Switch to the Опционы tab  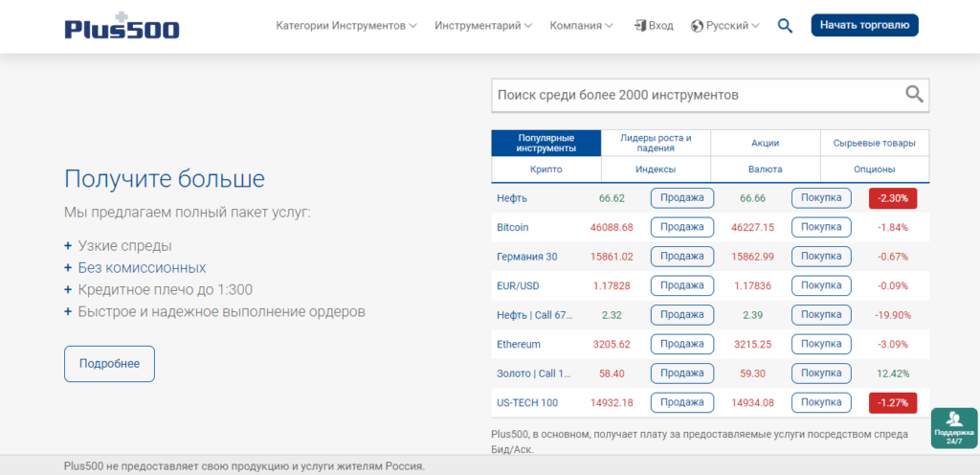(x=875, y=170)
